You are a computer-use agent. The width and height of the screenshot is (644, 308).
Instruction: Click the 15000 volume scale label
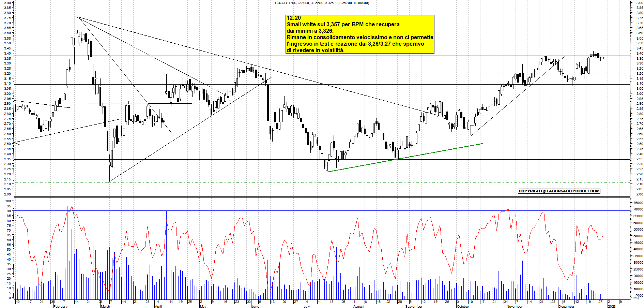click(638, 282)
